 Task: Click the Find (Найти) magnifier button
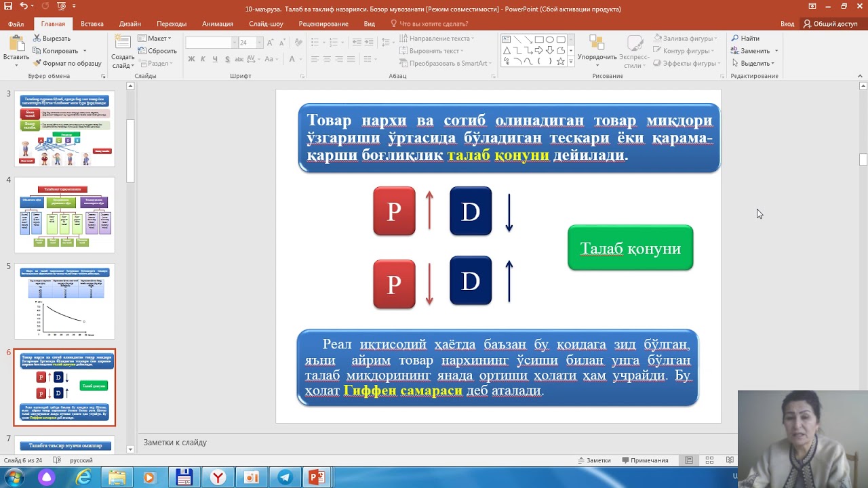coord(745,39)
